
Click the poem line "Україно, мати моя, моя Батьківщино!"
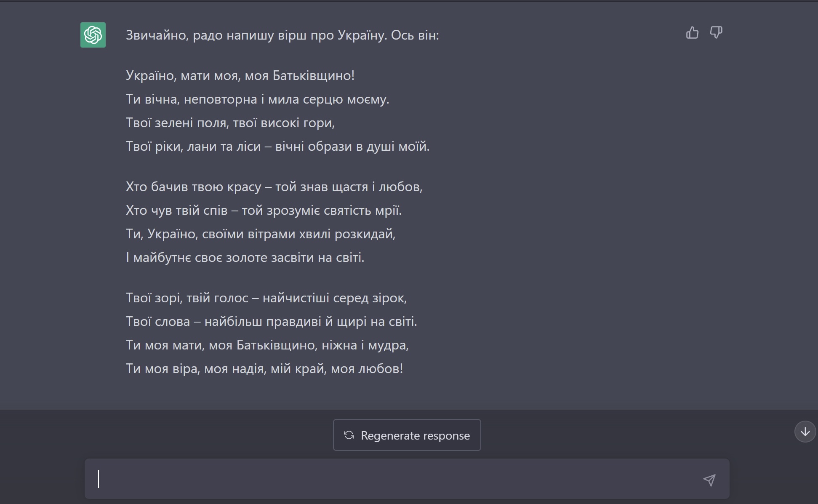(x=240, y=76)
